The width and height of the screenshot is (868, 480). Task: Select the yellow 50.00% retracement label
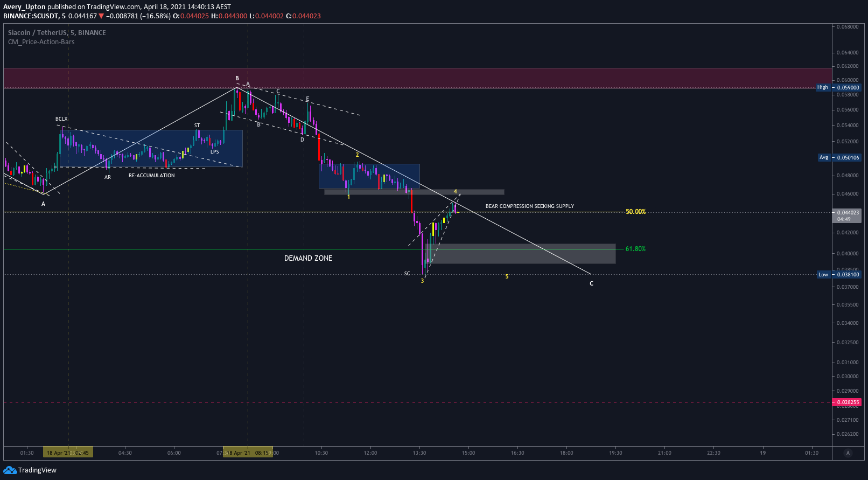(x=635, y=212)
